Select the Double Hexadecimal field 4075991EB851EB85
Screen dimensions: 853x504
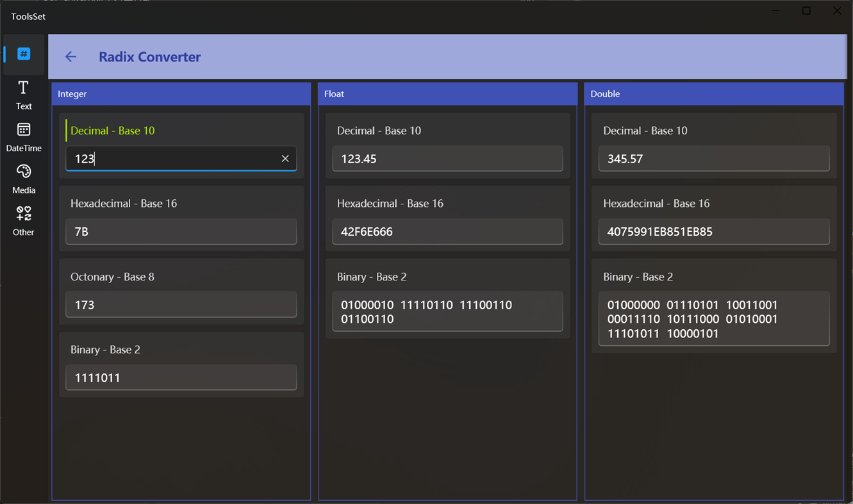coord(714,232)
